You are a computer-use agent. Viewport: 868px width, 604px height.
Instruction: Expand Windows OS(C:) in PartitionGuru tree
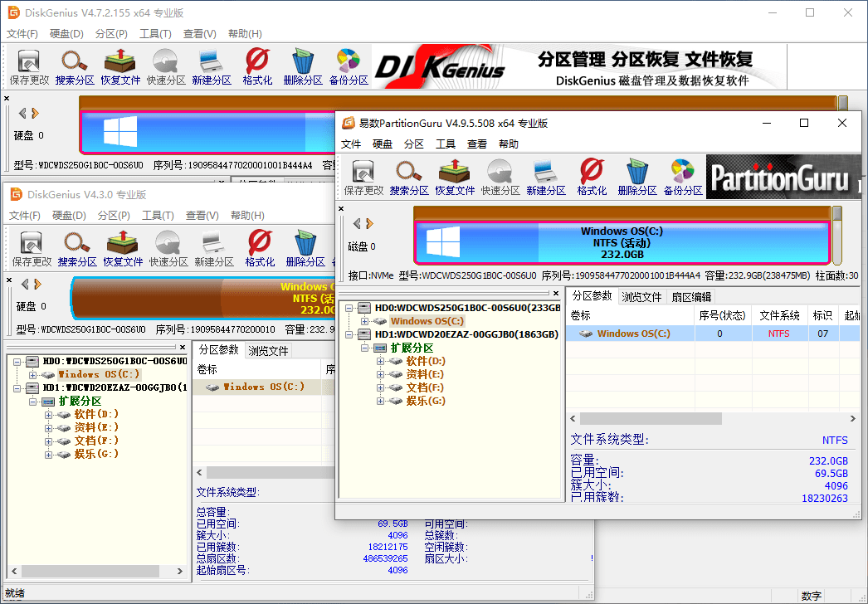364,321
